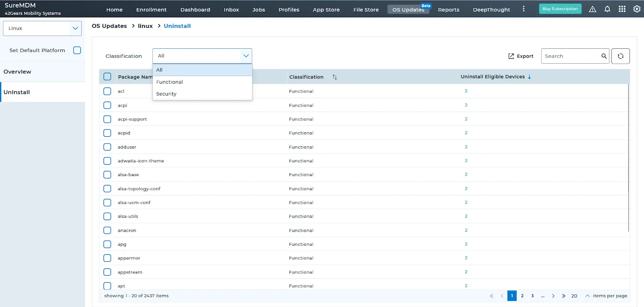644x307 pixels.
Task: Click the Search input field
Action: click(x=571, y=56)
